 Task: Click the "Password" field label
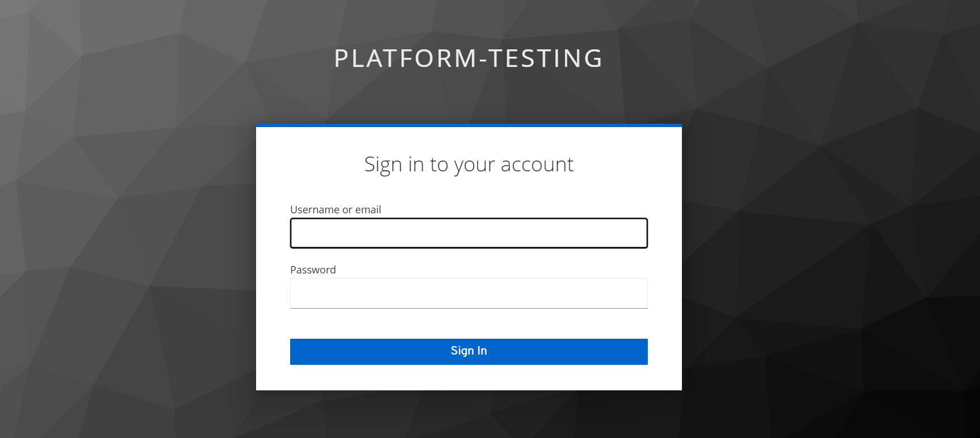[313, 270]
